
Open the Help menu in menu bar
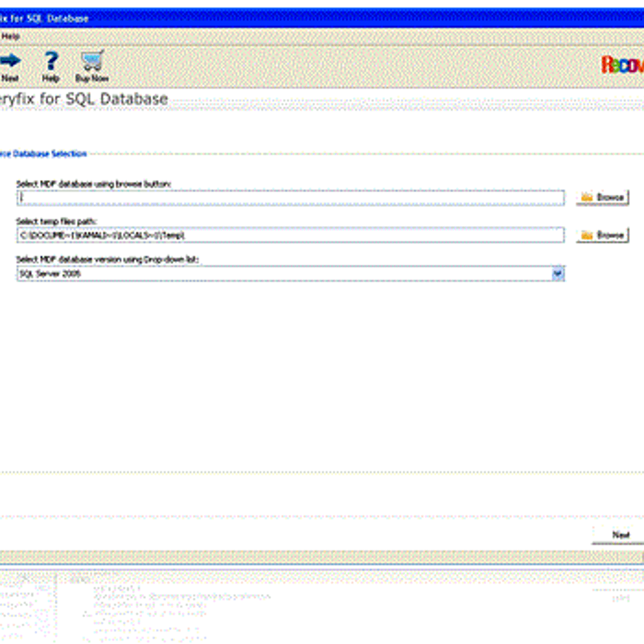pos(10,36)
